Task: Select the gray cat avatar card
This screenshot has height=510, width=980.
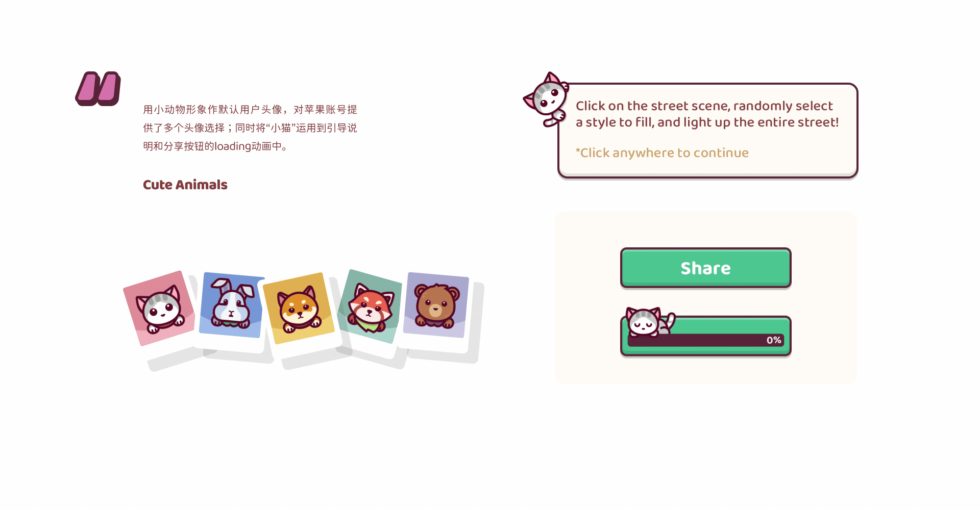Action: coord(159,309)
